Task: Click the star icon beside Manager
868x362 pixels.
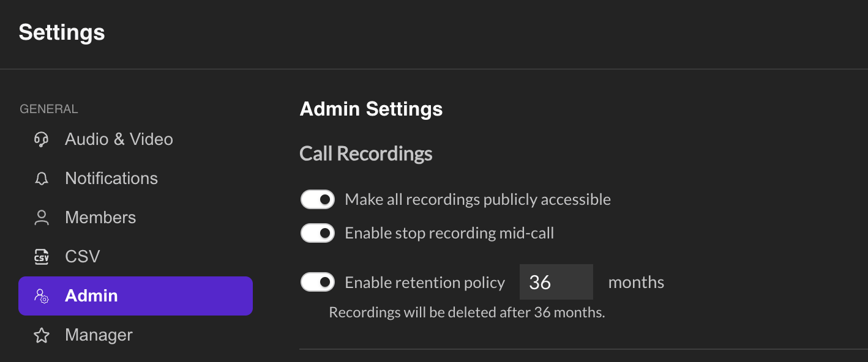Action: [x=42, y=335]
